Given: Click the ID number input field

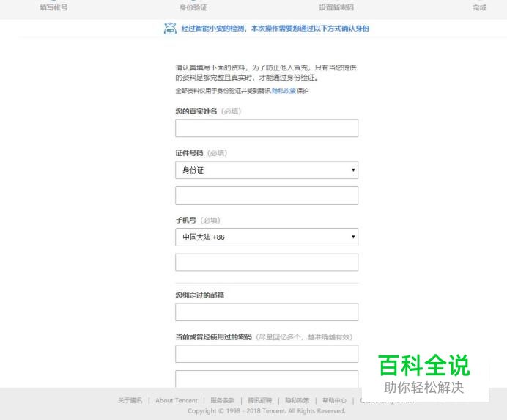Looking at the screenshot, I should (x=267, y=195).
